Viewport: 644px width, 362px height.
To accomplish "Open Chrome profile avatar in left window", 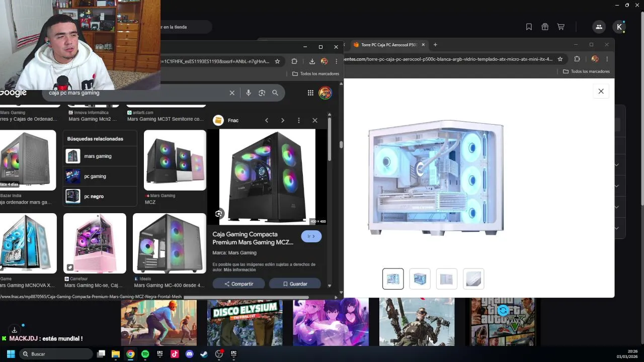I will [325, 61].
